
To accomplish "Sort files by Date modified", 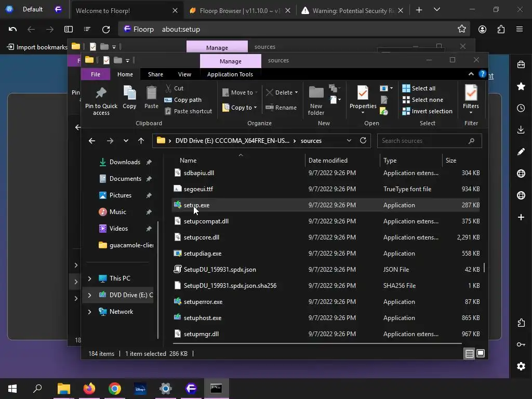I will [x=328, y=161].
